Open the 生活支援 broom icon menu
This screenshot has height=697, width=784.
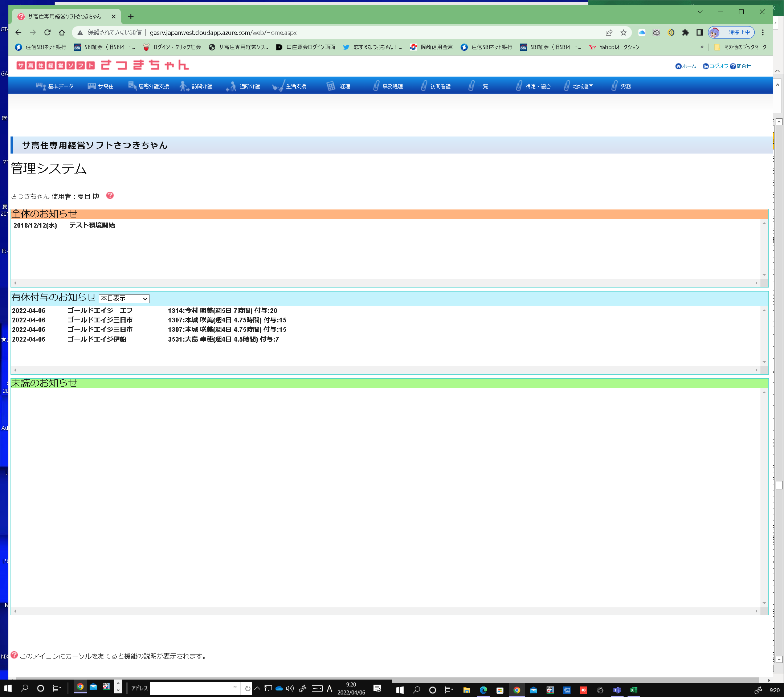[278, 86]
